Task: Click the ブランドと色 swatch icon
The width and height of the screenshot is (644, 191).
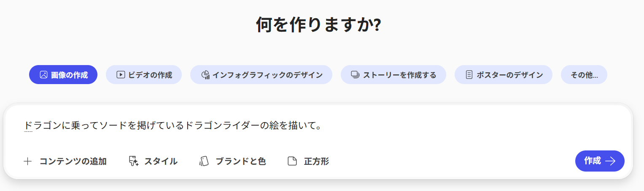Action: point(204,161)
